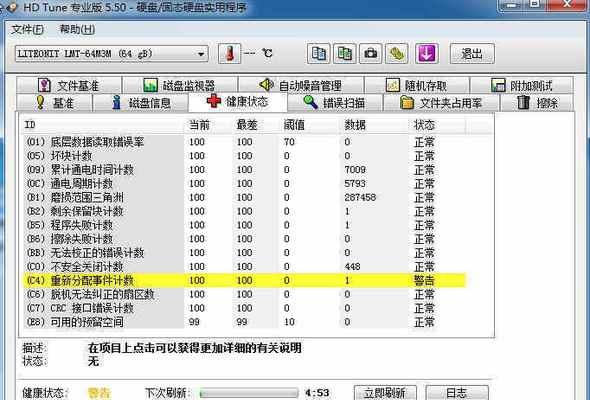Click the 日志 button
590x400 pixels.
pyautogui.click(x=457, y=392)
